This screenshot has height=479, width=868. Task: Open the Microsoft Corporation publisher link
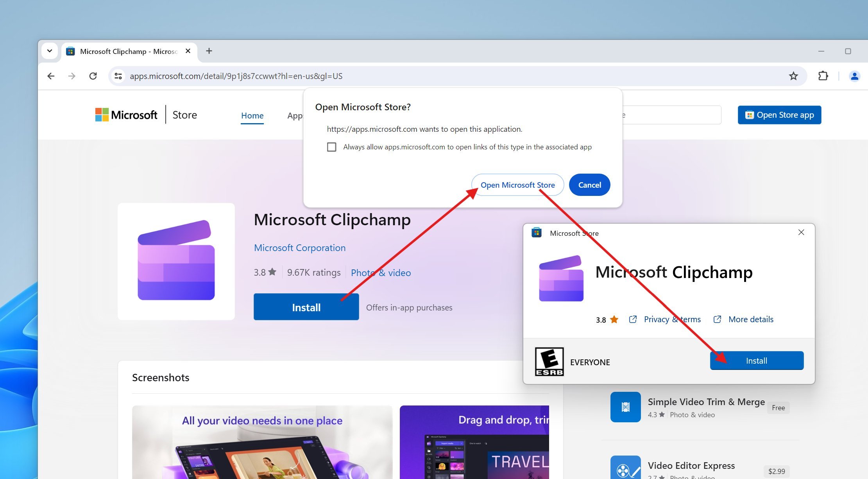(x=299, y=248)
